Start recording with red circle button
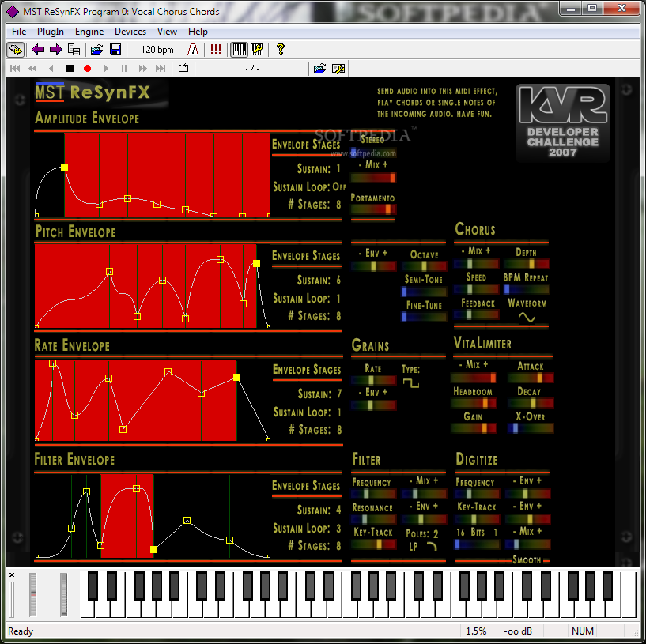This screenshot has width=646, height=644. (x=87, y=69)
